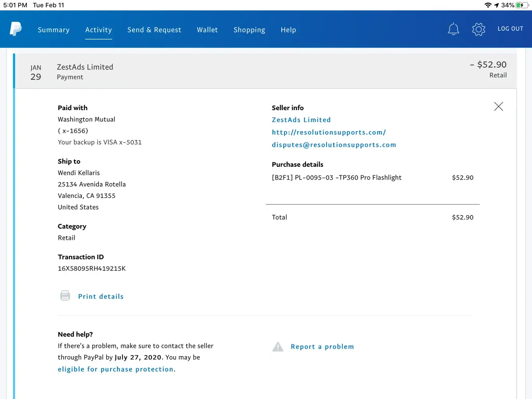The height and width of the screenshot is (399, 532).
Task: Click the warning triangle icon
Action: 278,347
